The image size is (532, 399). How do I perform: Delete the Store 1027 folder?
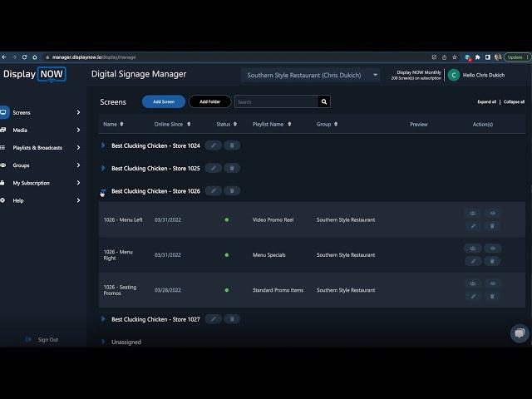click(232, 319)
